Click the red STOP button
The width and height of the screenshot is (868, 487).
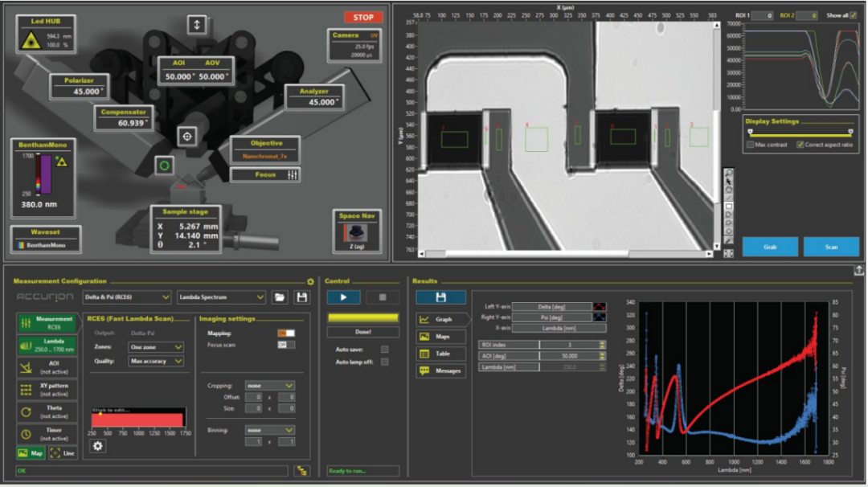coord(363,17)
